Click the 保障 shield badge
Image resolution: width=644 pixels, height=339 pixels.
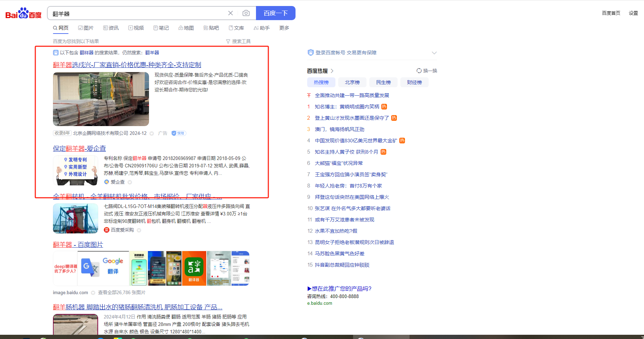pyautogui.click(x=179, y=133)
